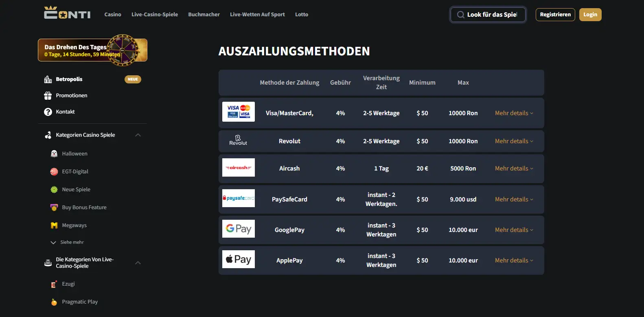Click the search magnifier icon

[x=460, y=15]
